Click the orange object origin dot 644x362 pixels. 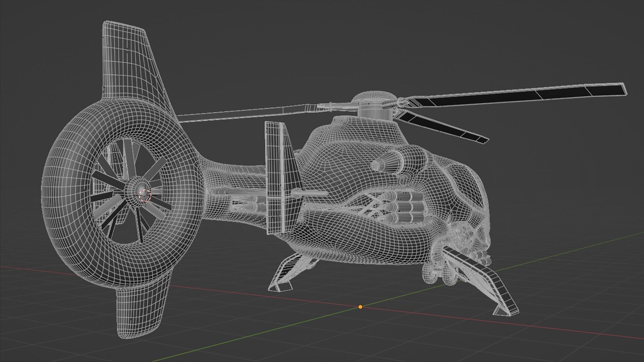coord(360,307)
